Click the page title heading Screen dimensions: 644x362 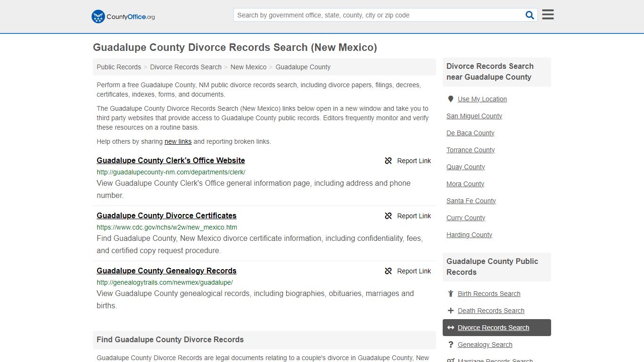235,47
